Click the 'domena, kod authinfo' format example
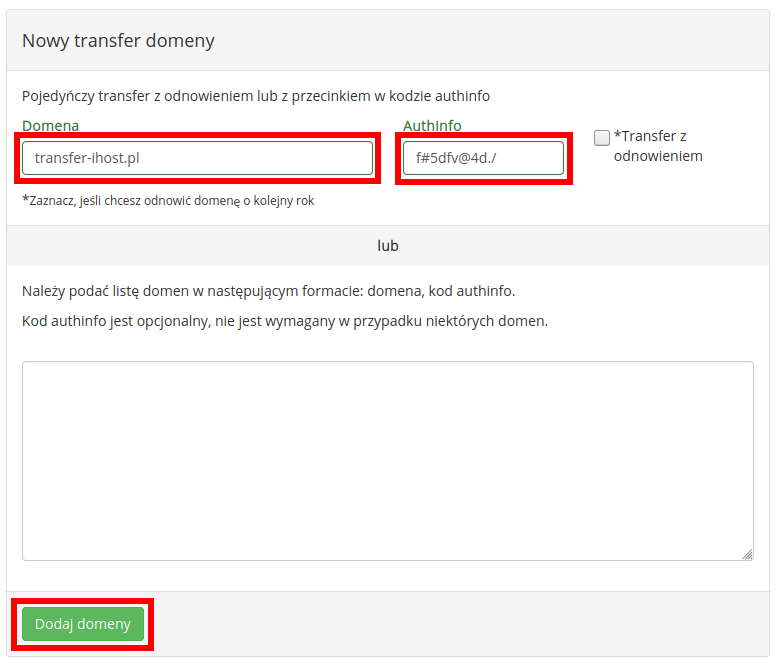The width and height of the screenshot is (779, 670). 441,291
